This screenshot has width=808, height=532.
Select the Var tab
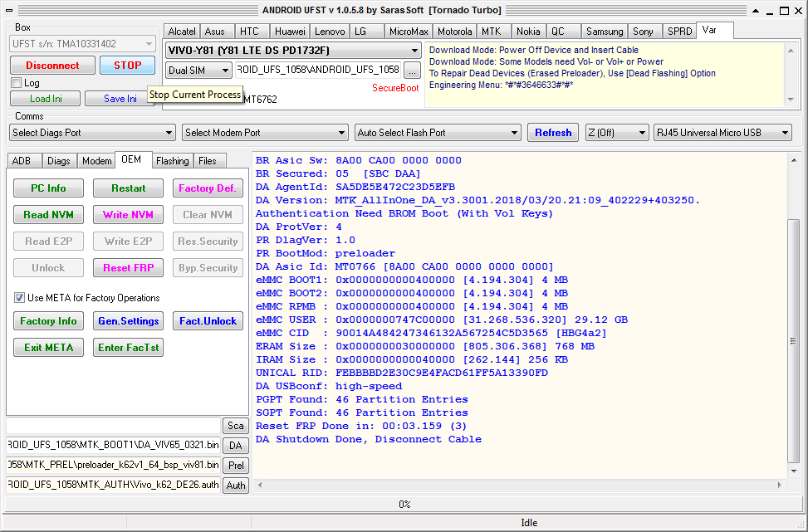coord(714,31)
